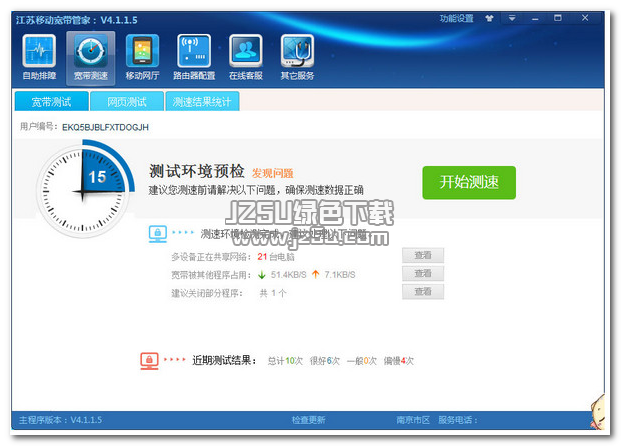Image resolution: width=621 pixels, height=446 pixels.
Task: Click the 发现问题 warning text
Action: tap(272, 173)
